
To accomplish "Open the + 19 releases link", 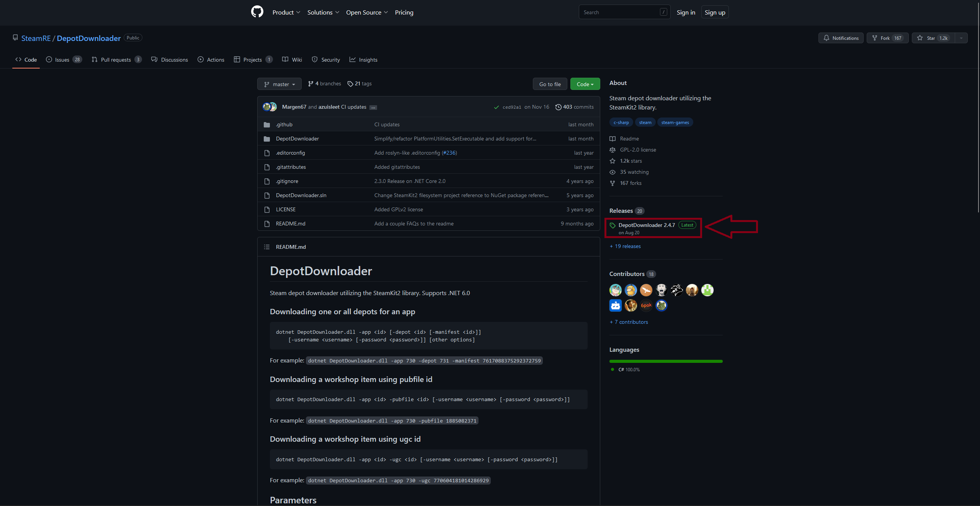I will tap(625, 246).
